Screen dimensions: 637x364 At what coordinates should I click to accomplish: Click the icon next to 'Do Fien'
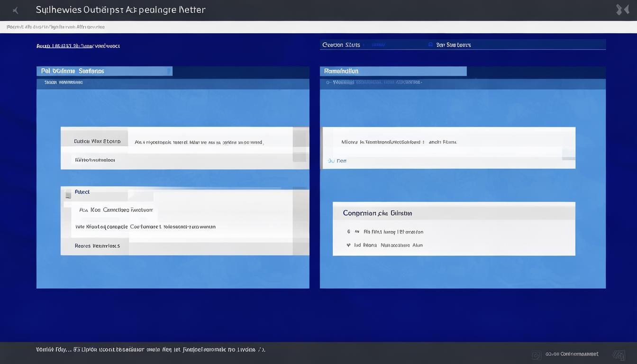pyautogui.click(x=330, y=161)
